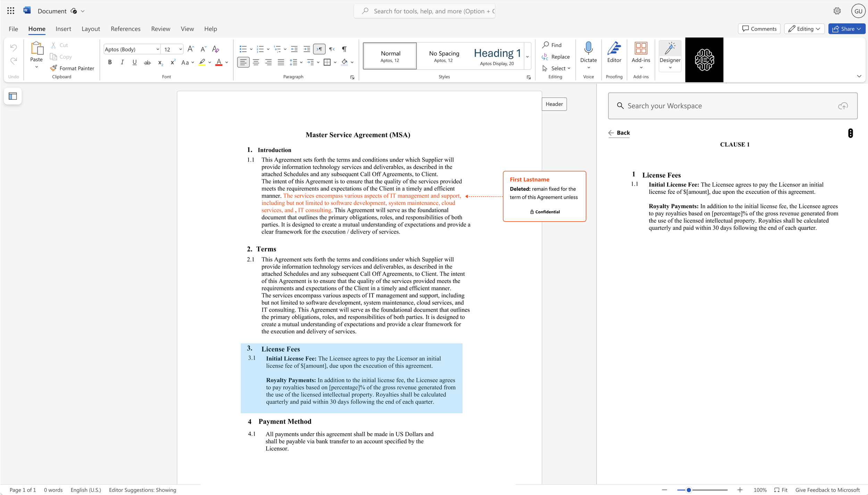The image size is (868, 495).
Task: Toggle left text alignment
Action: (243, 62)
